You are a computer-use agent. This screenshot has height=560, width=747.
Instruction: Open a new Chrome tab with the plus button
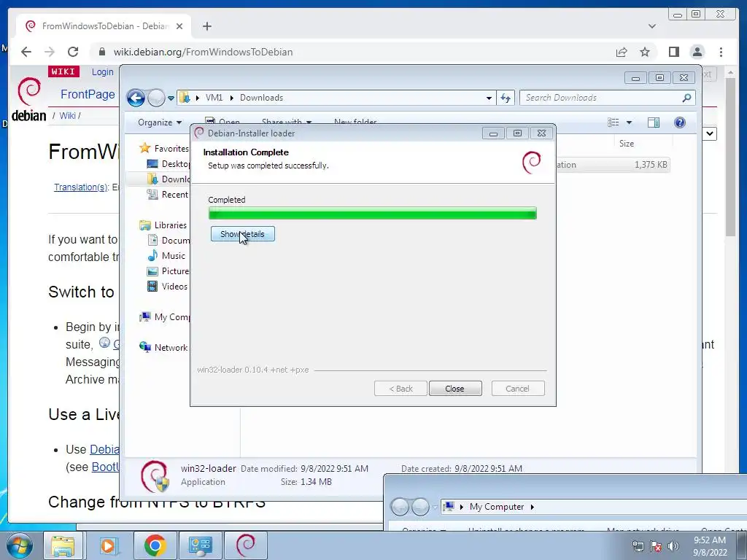click(x=206, y=26)
